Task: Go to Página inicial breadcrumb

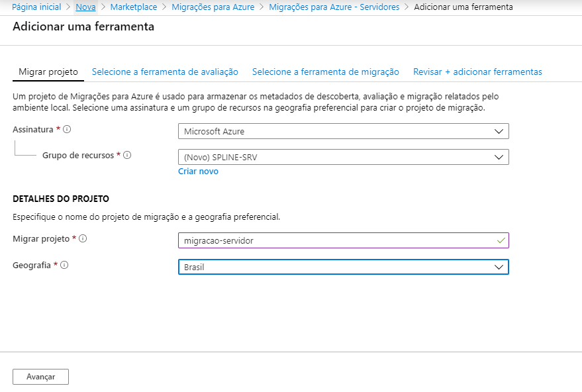Action: click(x=36, y=7)
